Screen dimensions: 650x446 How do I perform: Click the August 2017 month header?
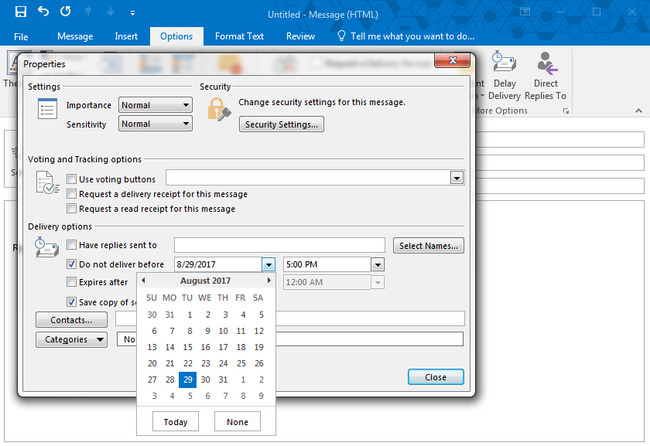(205, 281)
